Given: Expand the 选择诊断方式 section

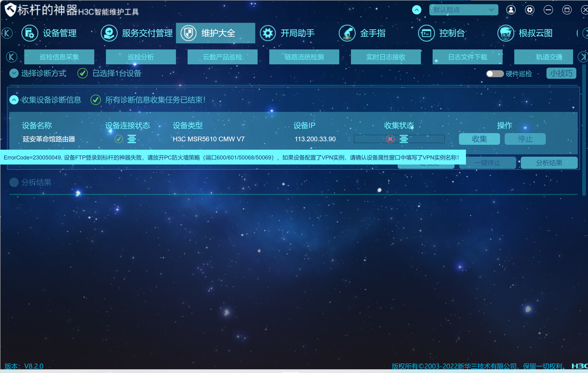Looking at the screenshot, I should coord(14,73).
